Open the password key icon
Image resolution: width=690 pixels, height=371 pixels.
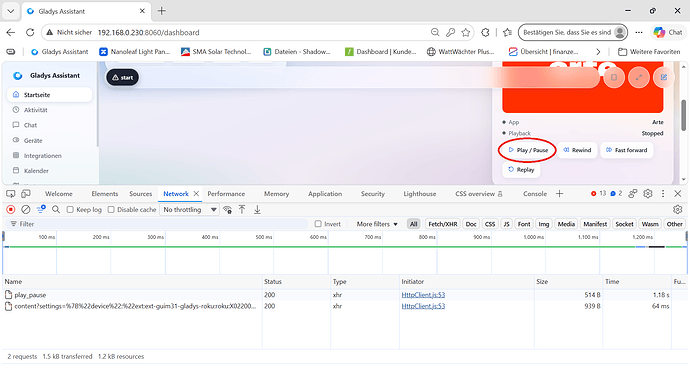[x=450, y=32]
